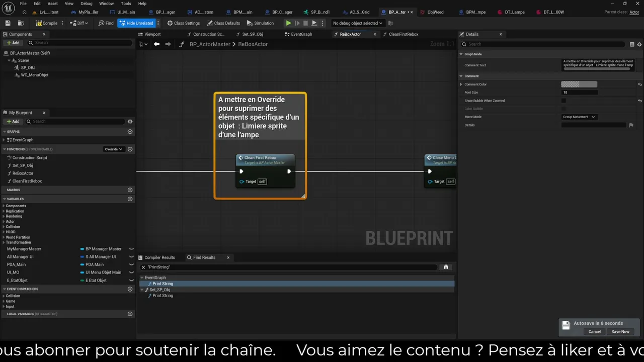Add new event dispatcher

pos(130,289)
